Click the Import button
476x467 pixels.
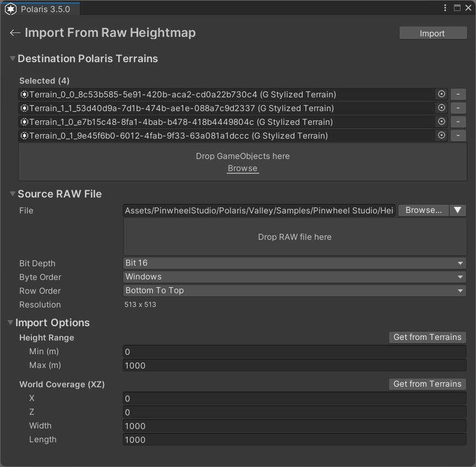point(433,33)
